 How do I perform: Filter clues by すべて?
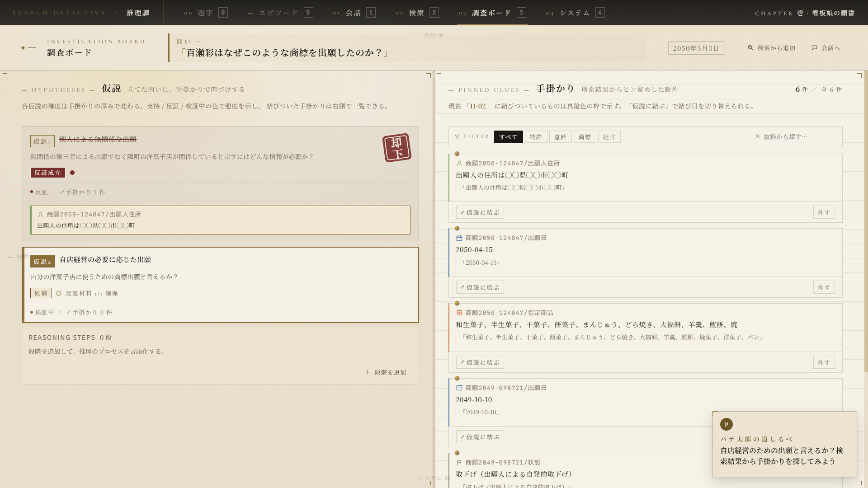point(508,137)
